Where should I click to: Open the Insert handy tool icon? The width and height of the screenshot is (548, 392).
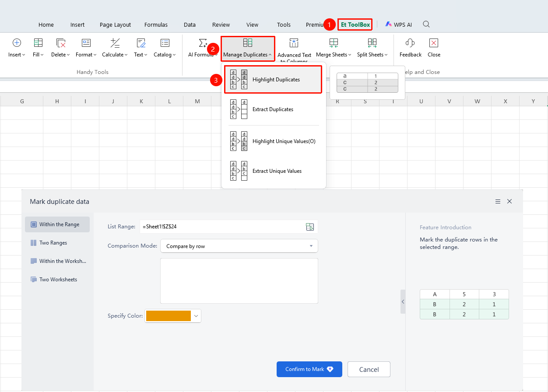[17, 43]
